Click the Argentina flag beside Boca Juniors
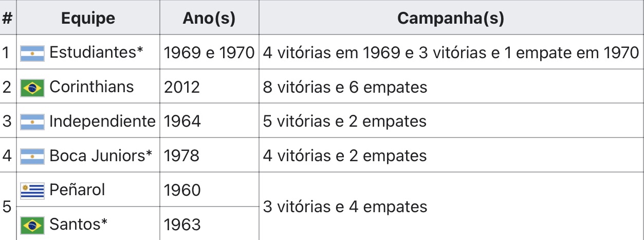 32,156
